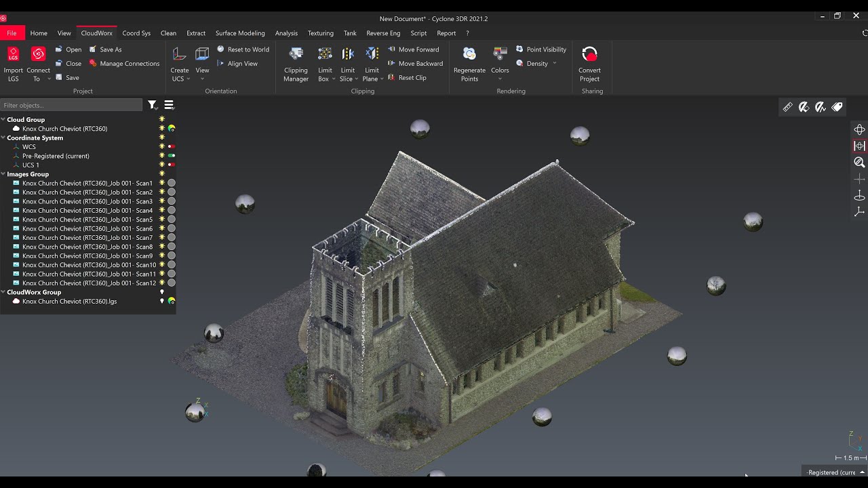Click the Convert Project icon

(589, 54)
